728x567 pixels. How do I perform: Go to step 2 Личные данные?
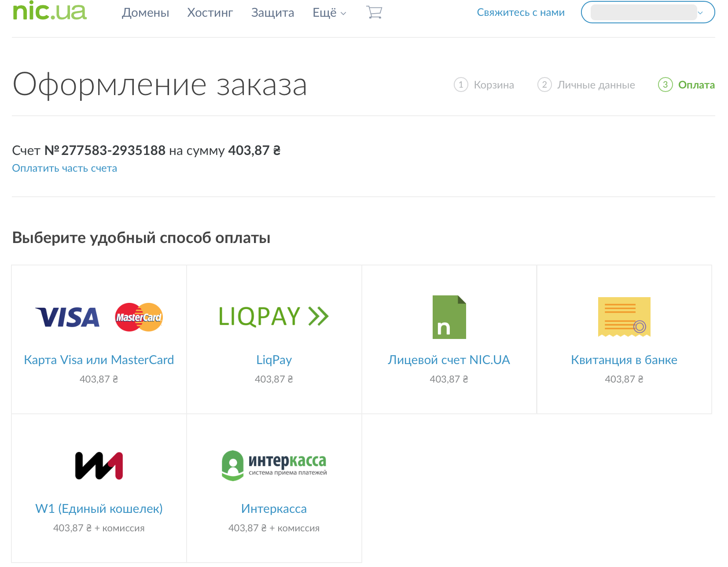tap(586, 85)
